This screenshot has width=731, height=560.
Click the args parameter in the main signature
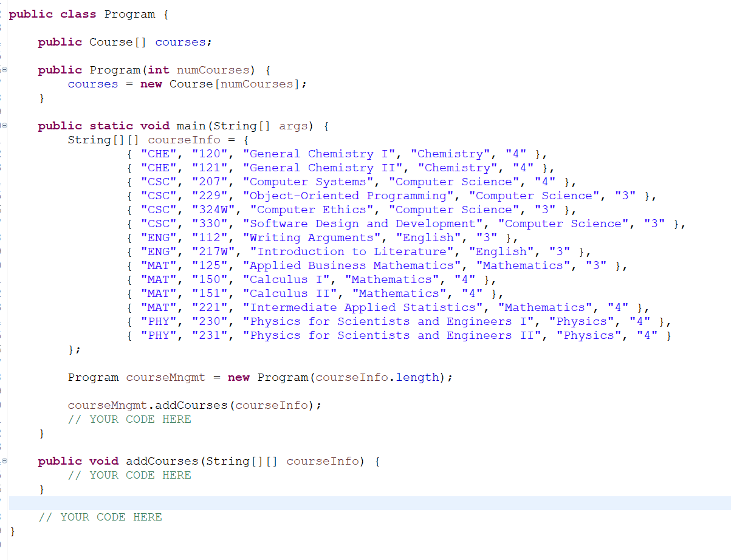coord(293,126)
